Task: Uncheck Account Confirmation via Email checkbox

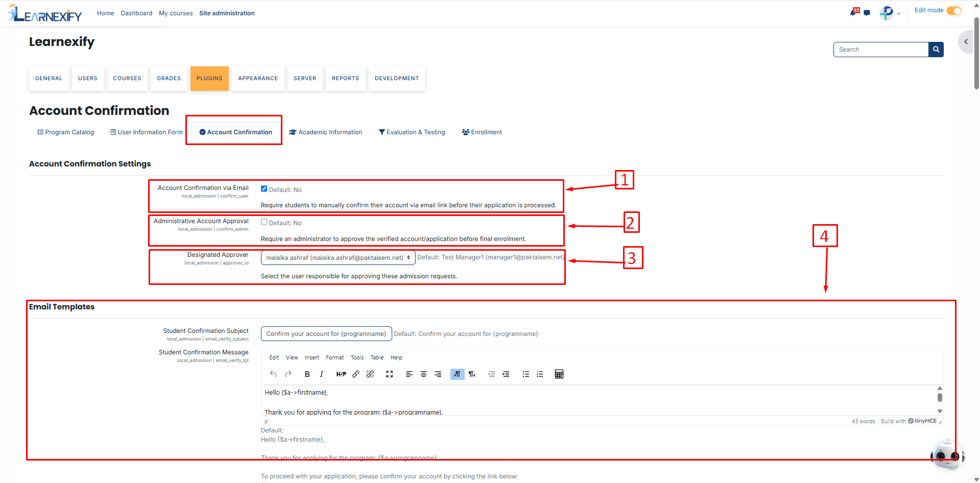Action: [264, 188]
